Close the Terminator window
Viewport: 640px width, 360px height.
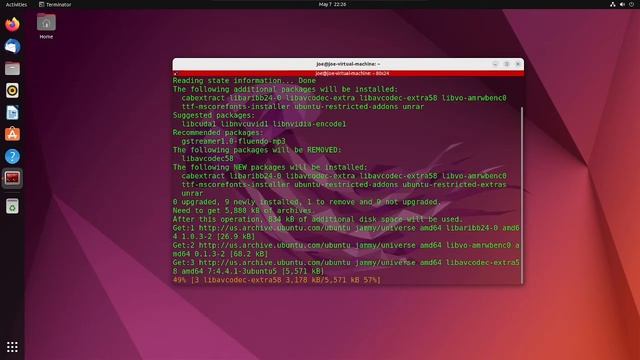518,64
